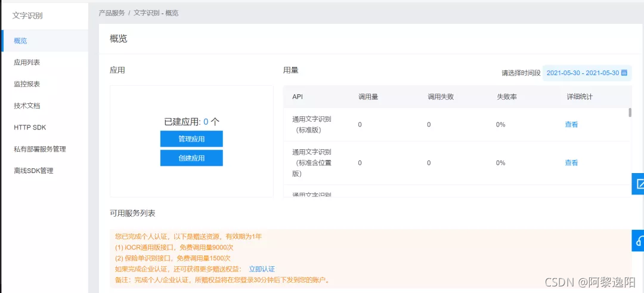
Task: Click the 可用服务列表 heading
Action: 132,213
